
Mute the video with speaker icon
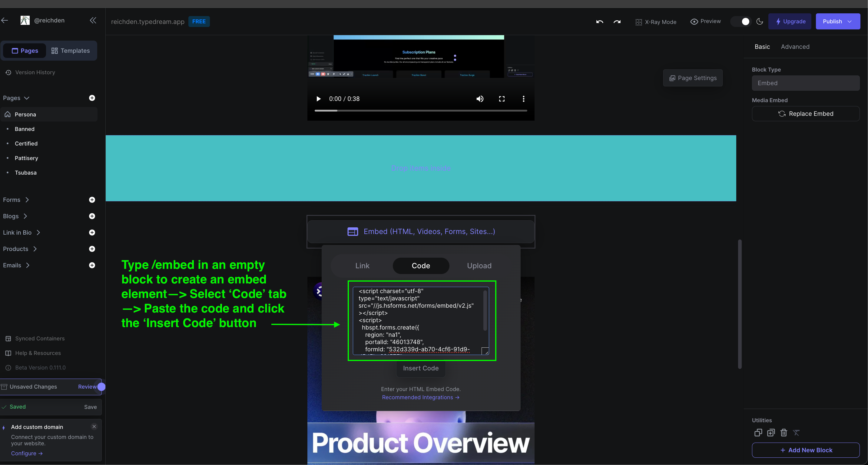coord(480,99)
